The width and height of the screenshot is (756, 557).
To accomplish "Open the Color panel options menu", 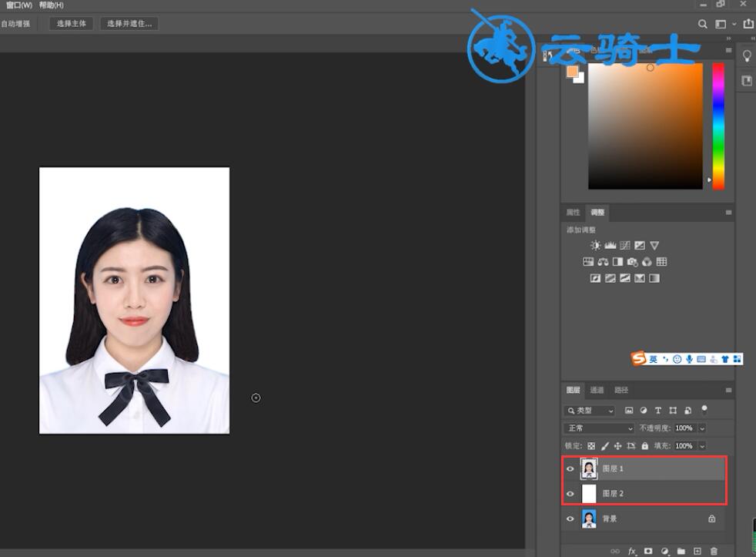I will pos(728,50).
